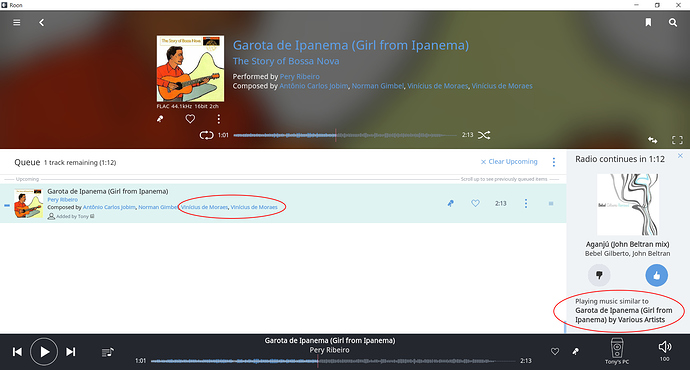Enter fullscreen mode with the corner brackets icon

click(x=677, y=140)
